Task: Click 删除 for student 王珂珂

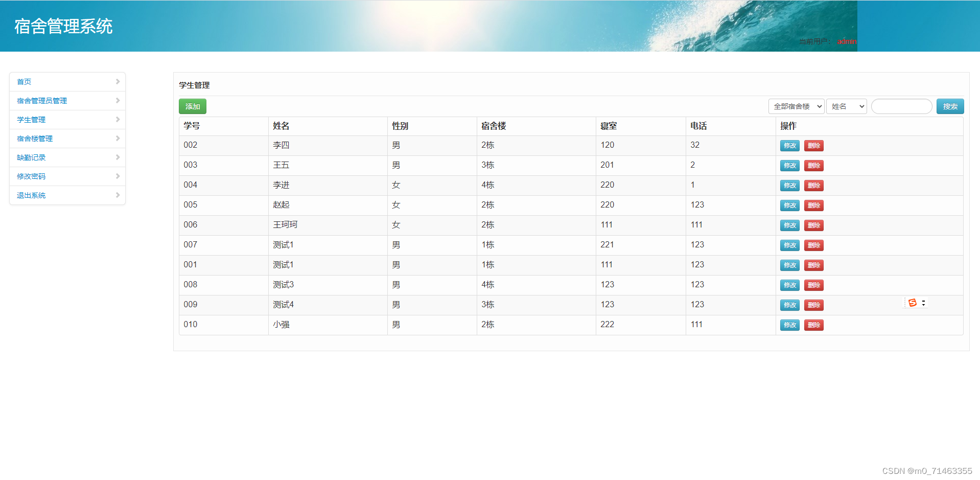Action: (x=813, y=225)
